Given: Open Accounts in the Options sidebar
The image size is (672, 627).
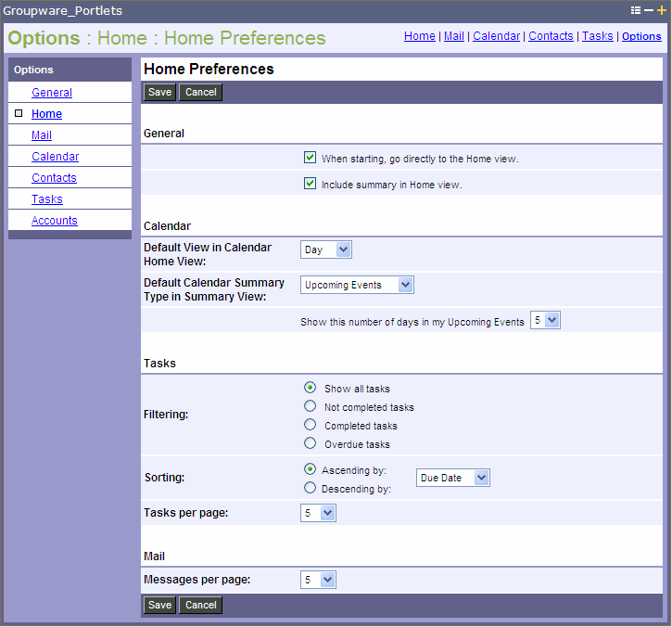Looking at the screenshot, I should click(55, 221).
